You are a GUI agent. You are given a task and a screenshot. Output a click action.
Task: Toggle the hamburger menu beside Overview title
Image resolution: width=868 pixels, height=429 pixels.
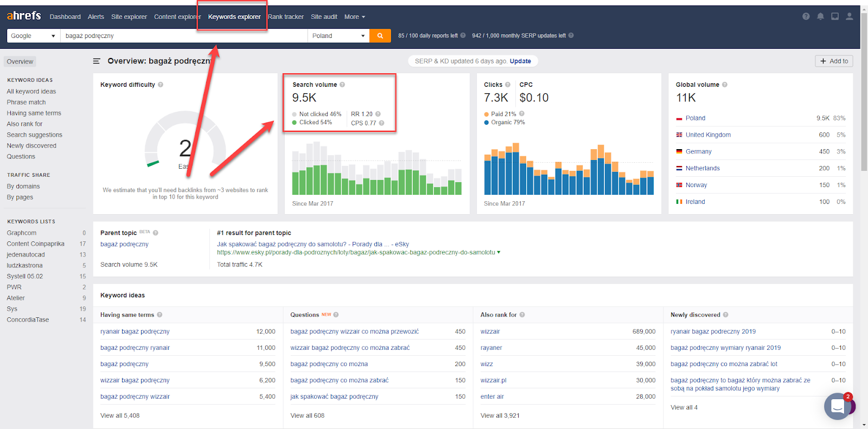click(97, 61)
